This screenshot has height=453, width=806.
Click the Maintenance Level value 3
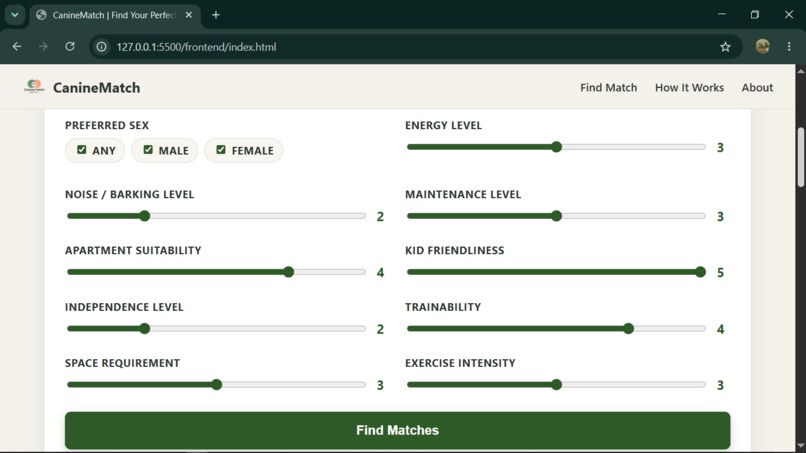click(x=720, y=216)
